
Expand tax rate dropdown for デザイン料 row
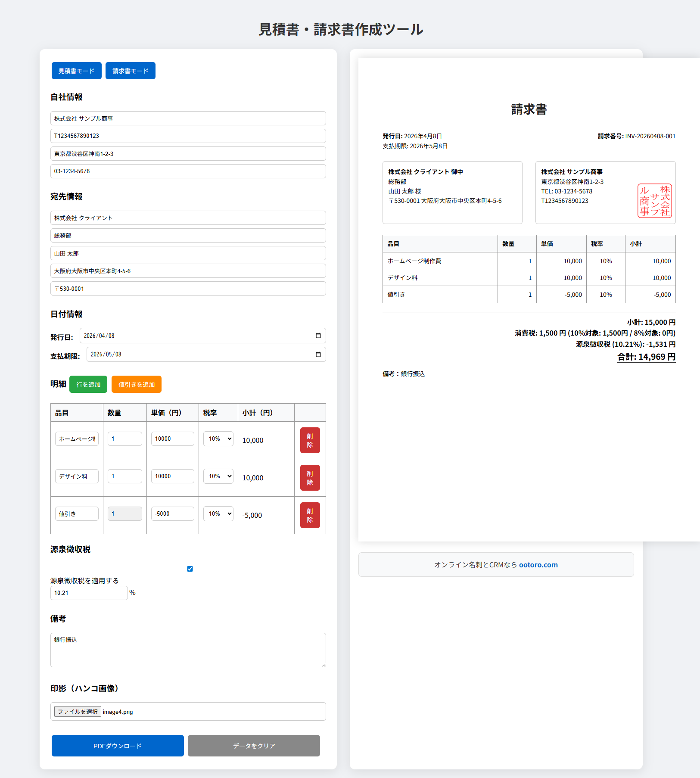pos(218,476)
